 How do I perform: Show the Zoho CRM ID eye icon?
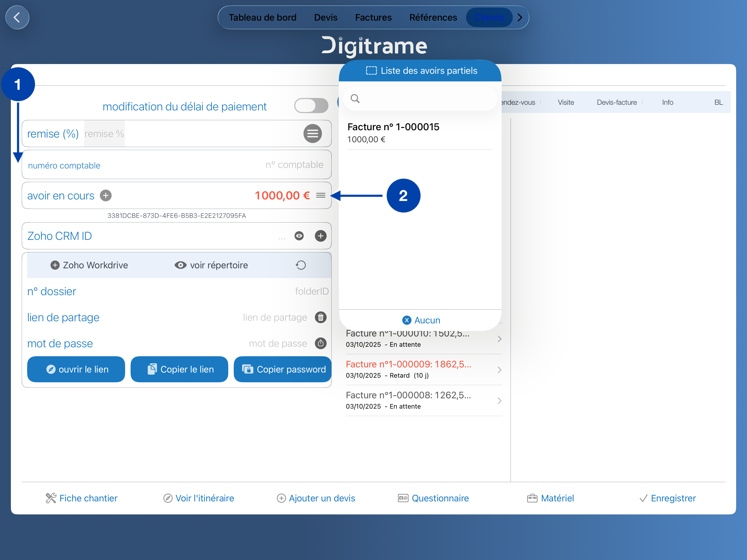coord(299,236)
